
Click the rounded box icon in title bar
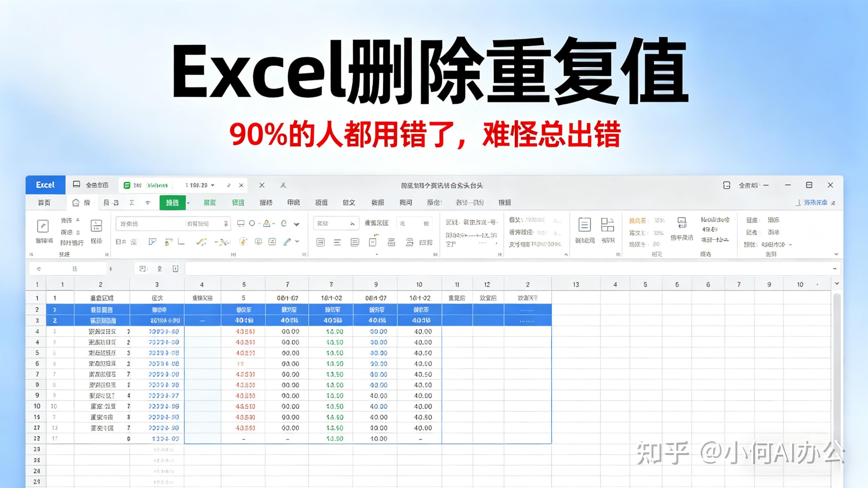click(x=727, y=185)
